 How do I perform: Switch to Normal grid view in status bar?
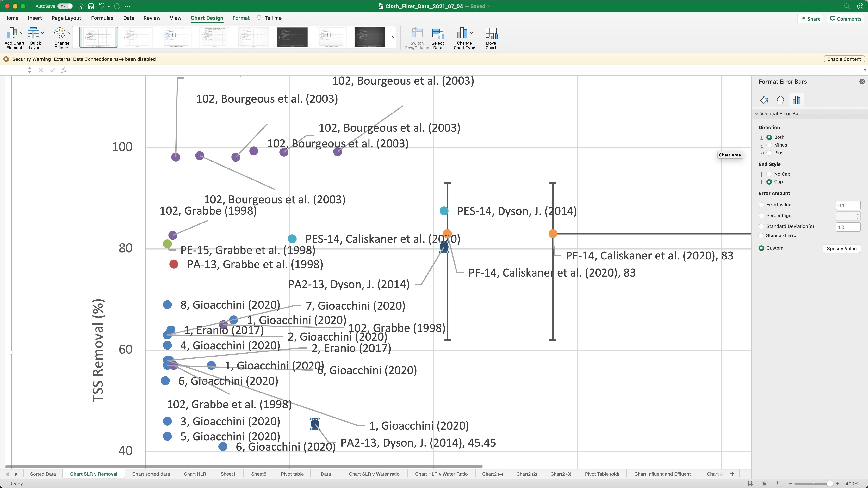pyautogui.click(x=751, y=483)
